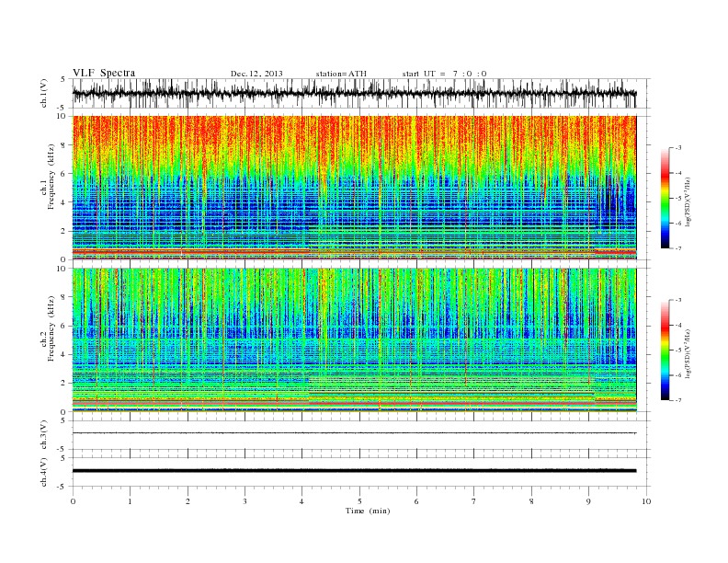Click the "0" tick on time axis
This screenshot has width=728, height=563.
(73, 501)
